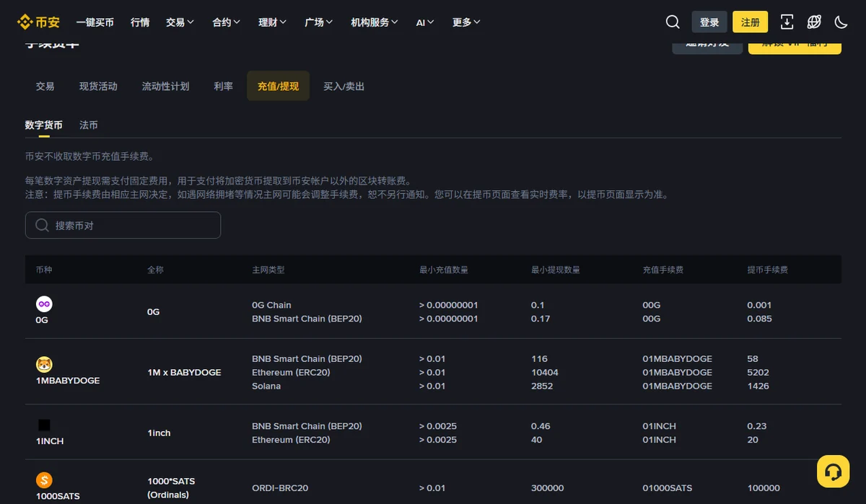
Task: Click the 1000*SATS (Ordinals) full name
Action: coord(171,487)
